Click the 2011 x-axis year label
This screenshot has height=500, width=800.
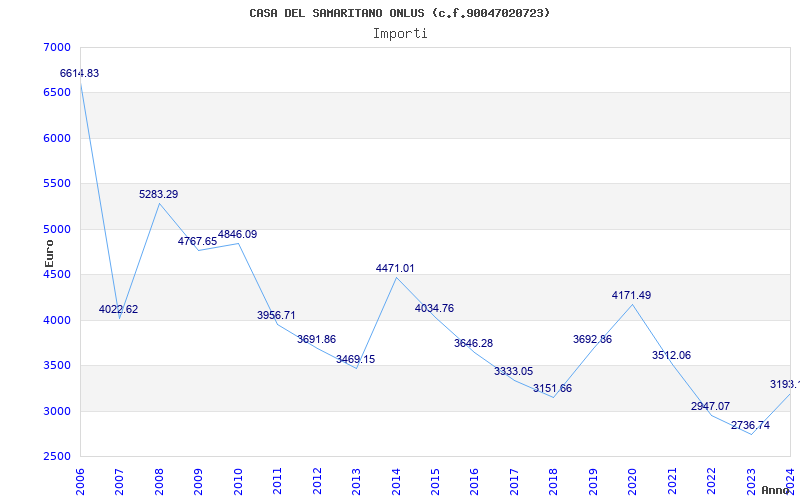pos(277,481)
